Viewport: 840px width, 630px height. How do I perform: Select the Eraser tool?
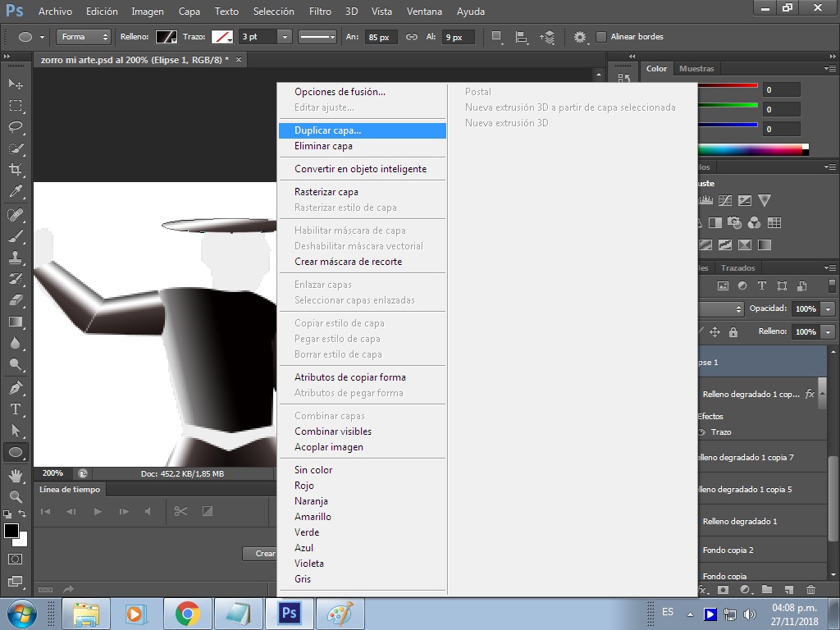(x=16, y=300)
